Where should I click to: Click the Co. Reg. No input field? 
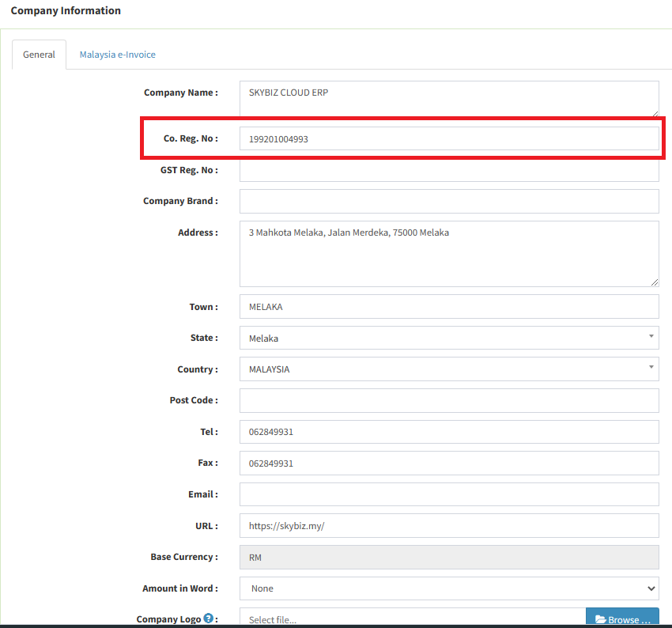tap(448, 139)
